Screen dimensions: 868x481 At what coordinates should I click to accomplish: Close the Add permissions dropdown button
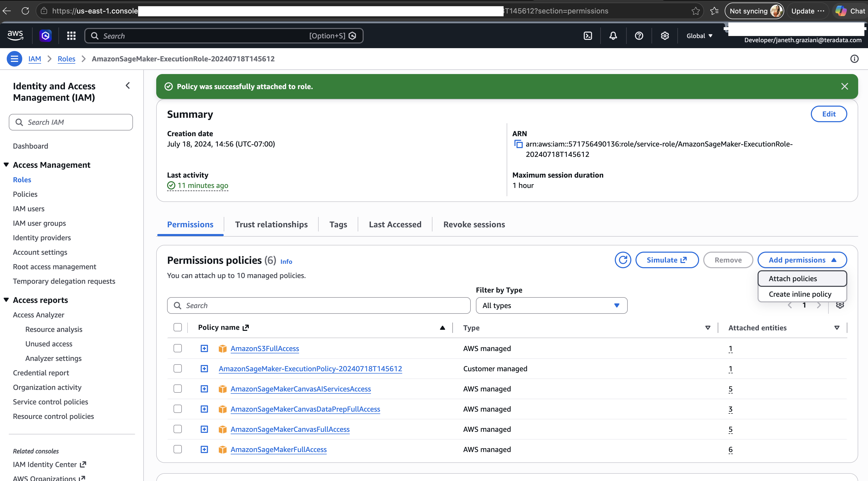point(802,260)
